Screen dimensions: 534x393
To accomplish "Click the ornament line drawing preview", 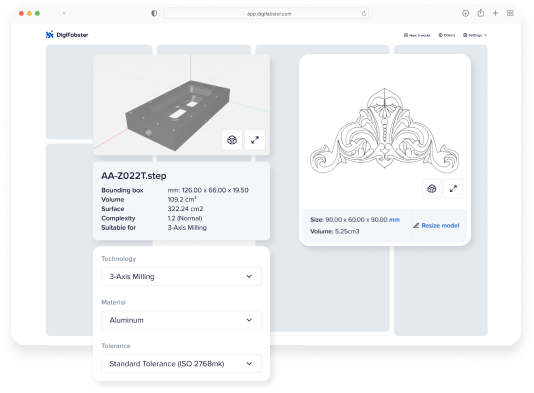I will pos(384,131).
